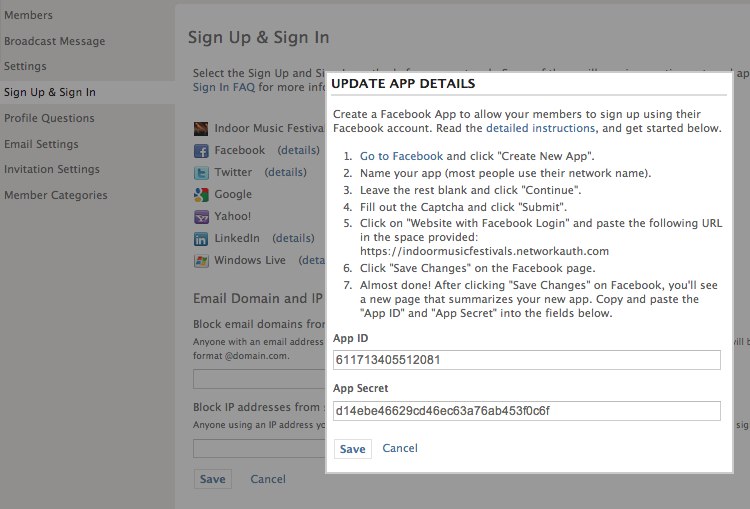The width and height of the screenshot is (750, 509).
Task: Select Member Categories in the sidebar
Action: coord(55,195)
